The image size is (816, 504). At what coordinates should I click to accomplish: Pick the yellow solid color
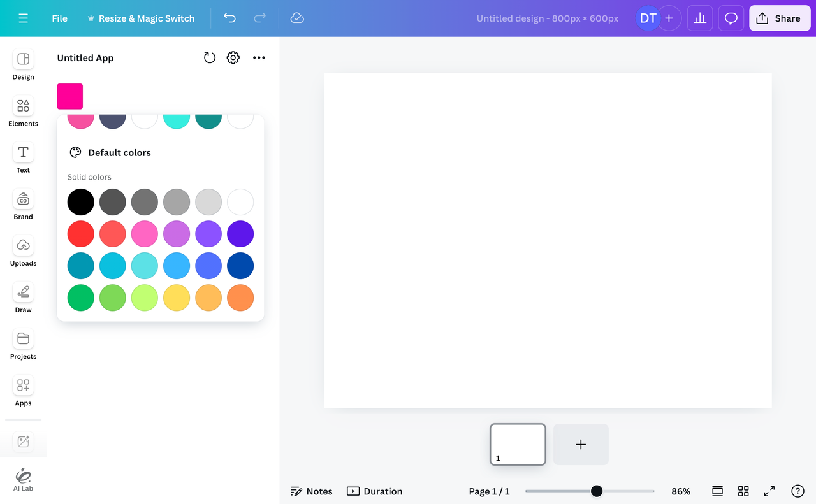click(177, 298)
